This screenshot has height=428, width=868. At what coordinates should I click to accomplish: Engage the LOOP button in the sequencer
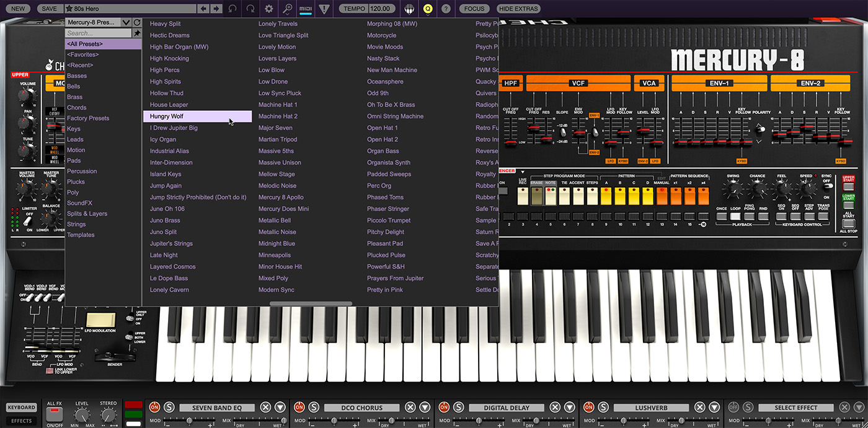point(735,215)
